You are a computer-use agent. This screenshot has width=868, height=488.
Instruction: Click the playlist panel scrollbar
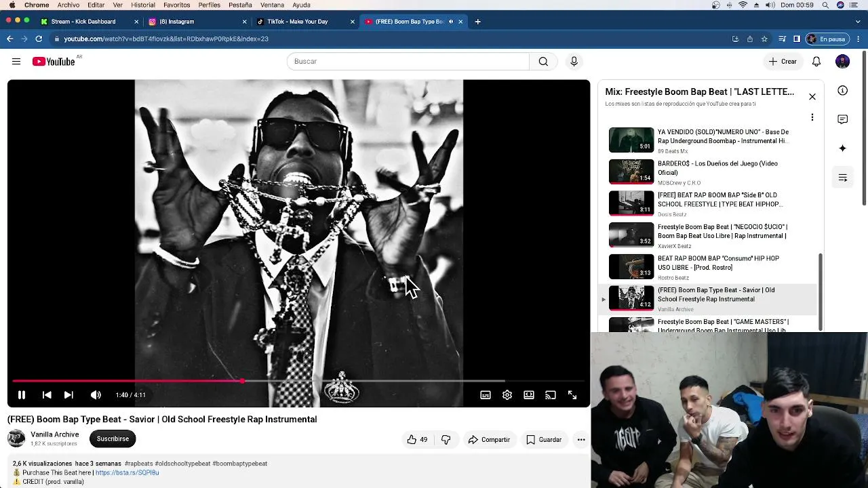[x=821, y=291]
